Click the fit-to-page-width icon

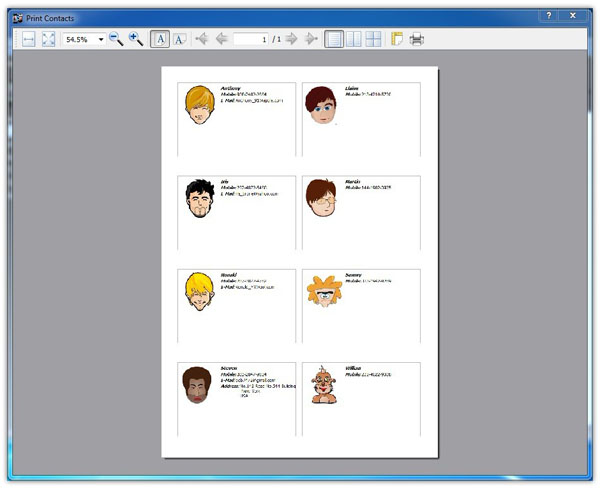coord(28,39)
